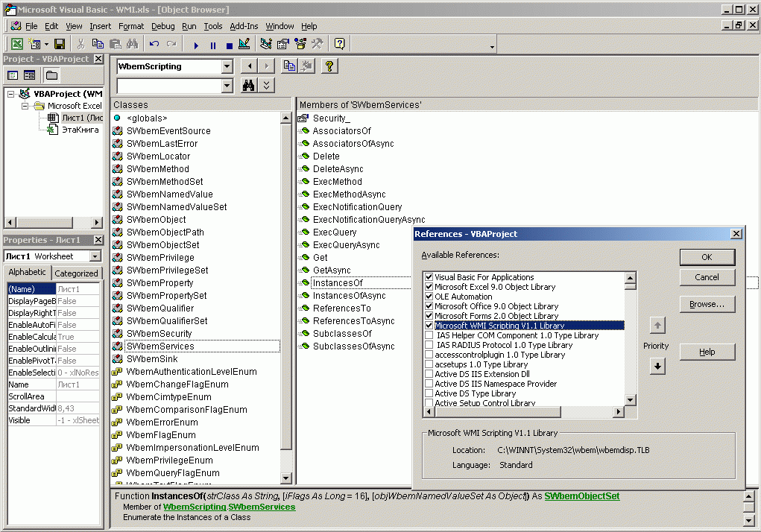This screenshot has height=532, width=761.
Task: Open the WbemScripting library dropdown
Action: point(227,66)
